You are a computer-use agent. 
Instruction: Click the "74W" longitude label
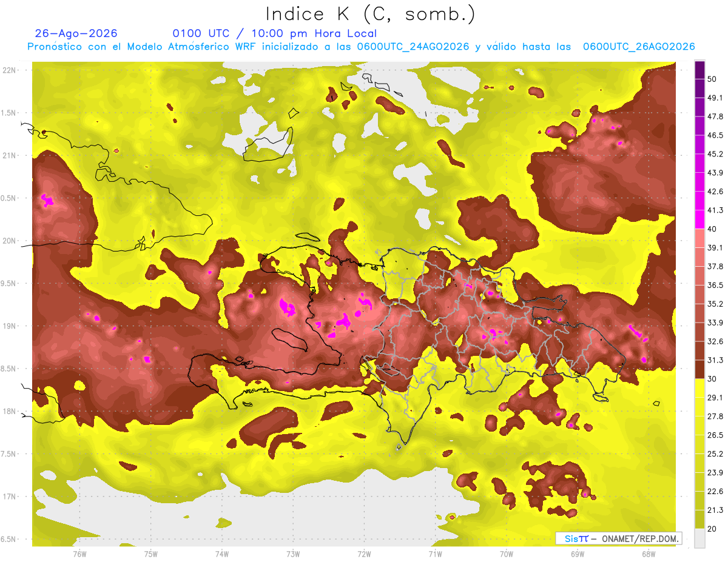coord(221,554)
